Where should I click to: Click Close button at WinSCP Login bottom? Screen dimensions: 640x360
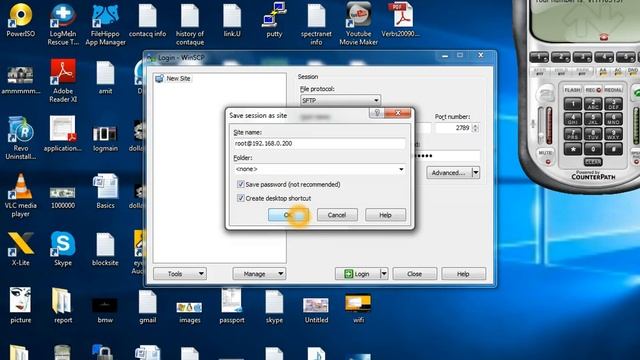point(415,274)
